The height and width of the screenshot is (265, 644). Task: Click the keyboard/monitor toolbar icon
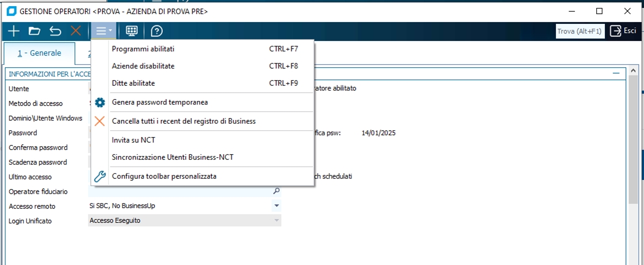tap(132, 31)
